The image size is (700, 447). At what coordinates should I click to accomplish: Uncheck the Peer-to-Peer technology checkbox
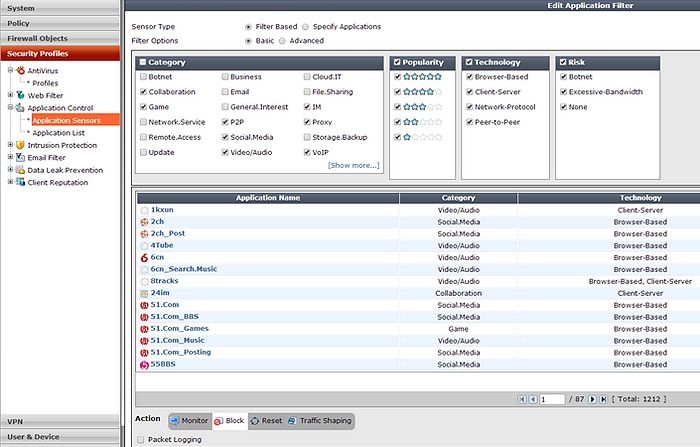click(470, 121)
